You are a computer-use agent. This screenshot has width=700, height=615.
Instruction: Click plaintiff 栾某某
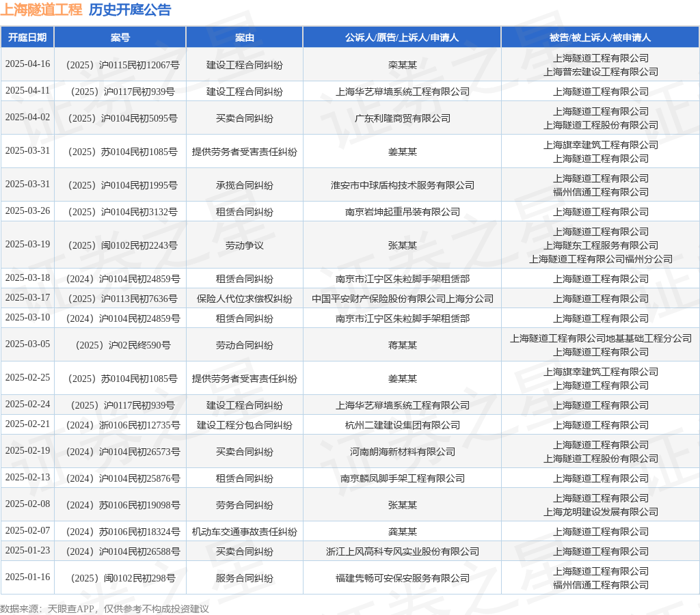pyautogui.click(x=402, y=65)
